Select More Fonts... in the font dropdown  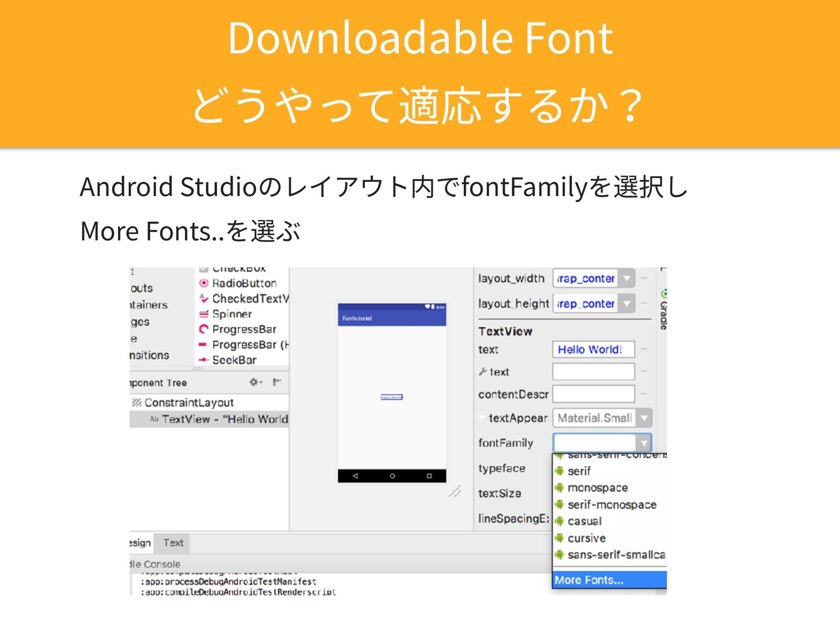tap(609, 580)
